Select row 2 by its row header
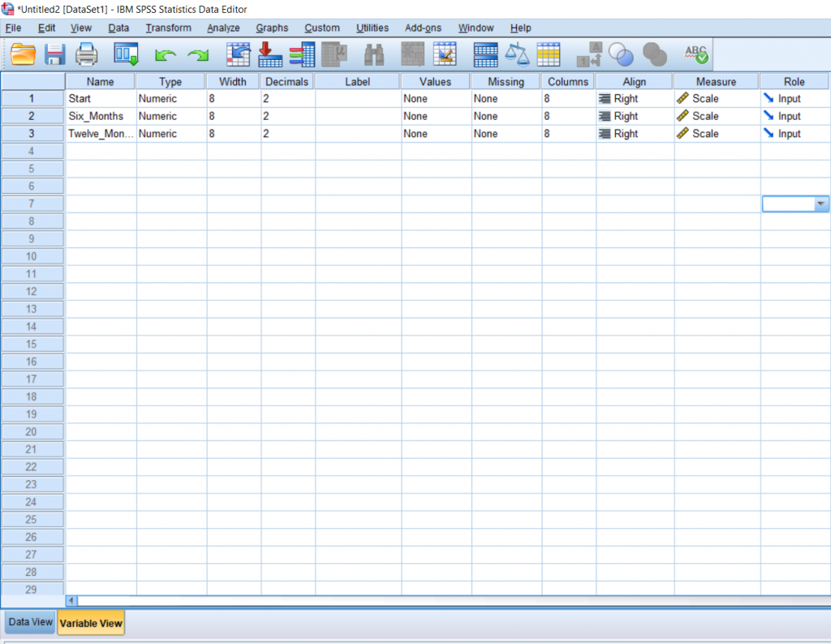The height and width of the screenshot is (644, 831). 32,116
